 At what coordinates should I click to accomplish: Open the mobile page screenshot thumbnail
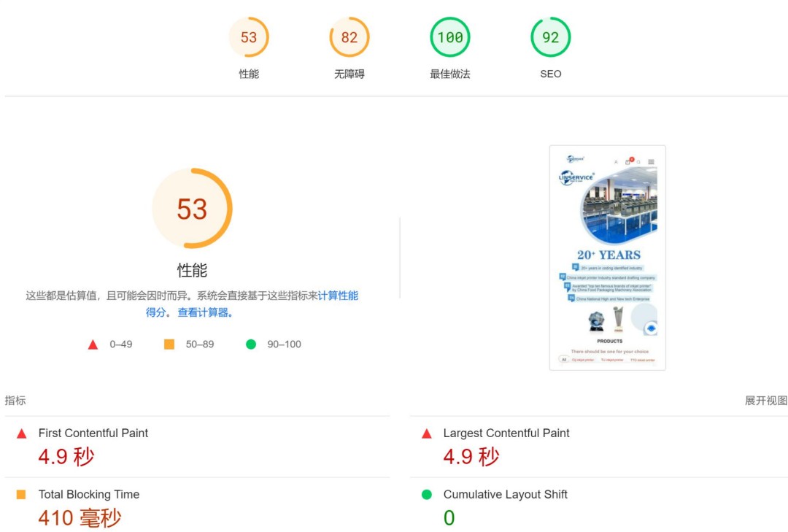[607, 258]
